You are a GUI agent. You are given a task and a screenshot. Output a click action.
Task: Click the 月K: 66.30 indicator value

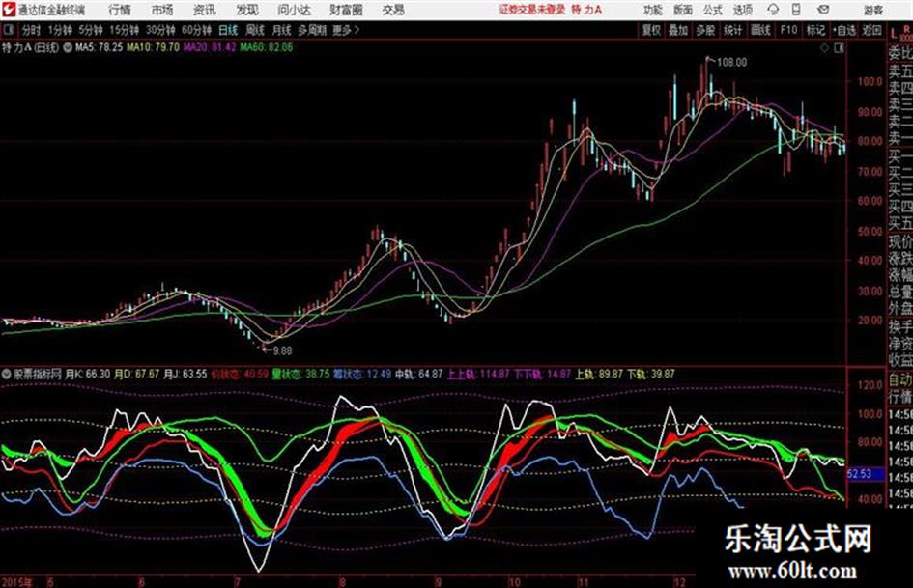click(x=87, y=375)
